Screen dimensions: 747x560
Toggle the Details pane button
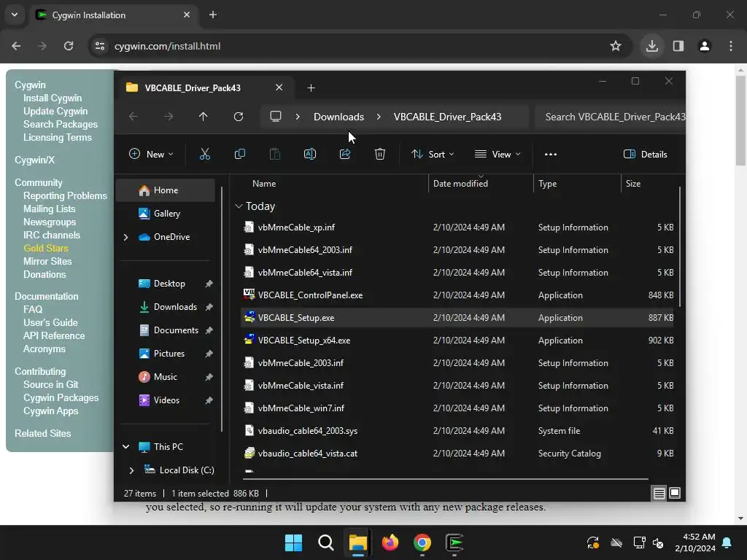tap(646, 155)
